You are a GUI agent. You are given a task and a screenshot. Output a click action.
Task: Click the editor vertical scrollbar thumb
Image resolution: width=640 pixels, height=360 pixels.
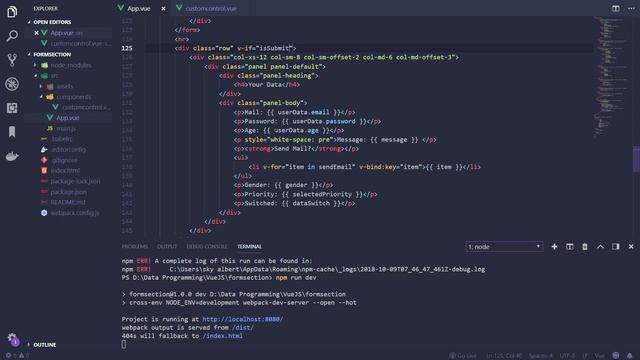tap(636, 159)
